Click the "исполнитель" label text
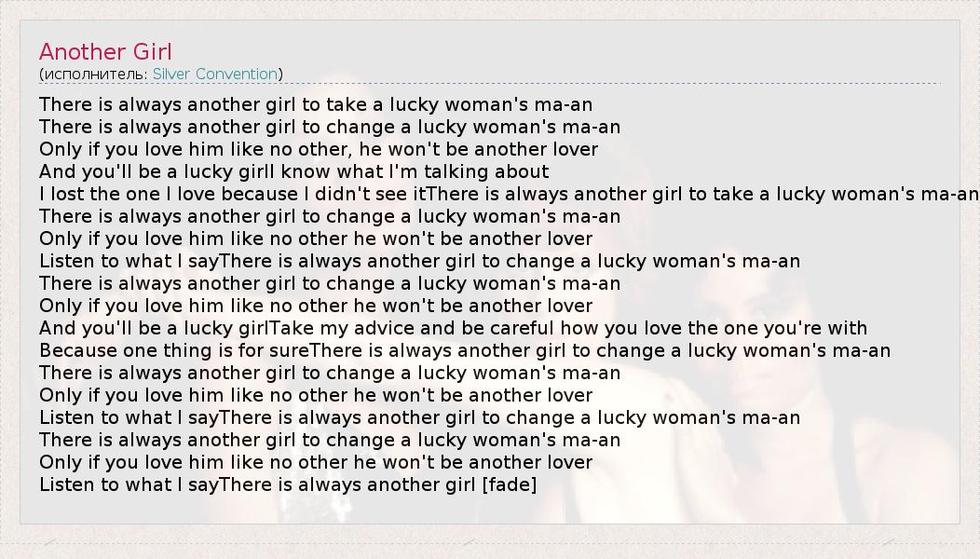The height and width of the screenshot is (559, 980). (x=93, y=74)
